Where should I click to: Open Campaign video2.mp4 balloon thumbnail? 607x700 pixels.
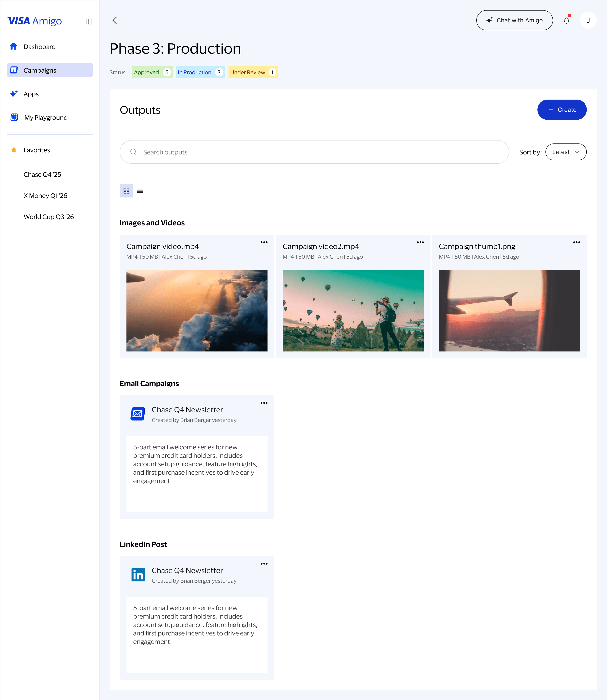[353, 311]
